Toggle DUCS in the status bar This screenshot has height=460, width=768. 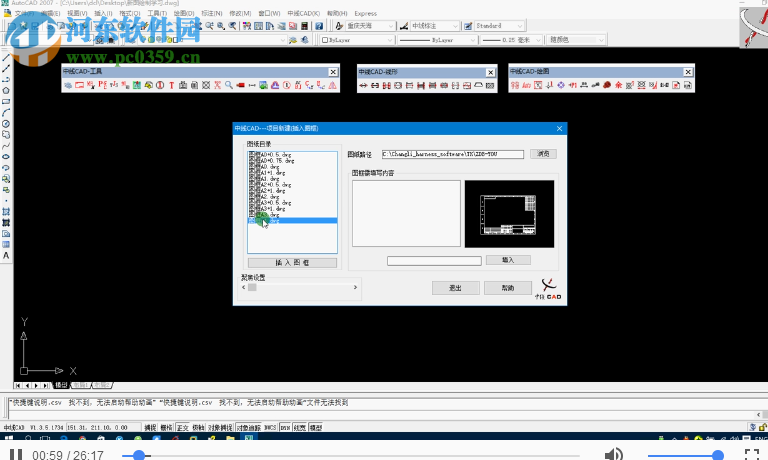[x=270, y=427]
